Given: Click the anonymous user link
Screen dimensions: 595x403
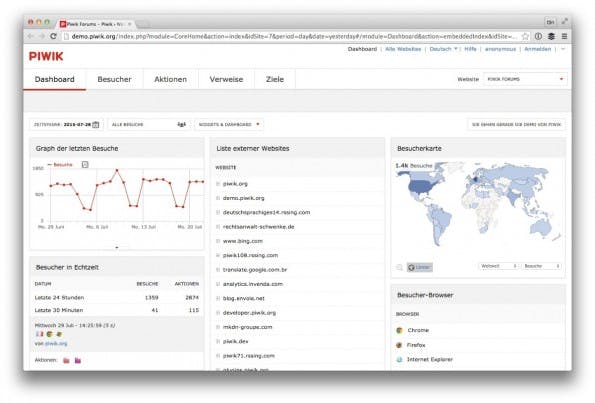Looking at the screenshot, I should (501, 49).
